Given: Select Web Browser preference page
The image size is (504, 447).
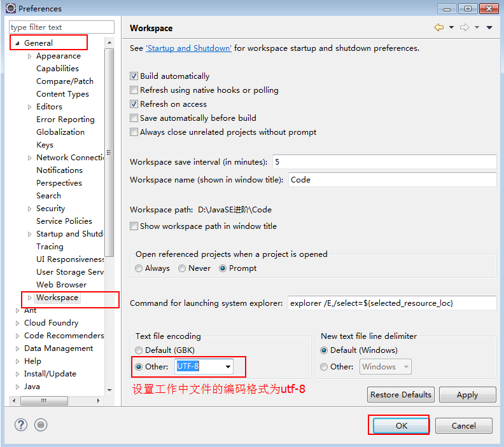Looking at the screenshot, I should tap(61, 285).
